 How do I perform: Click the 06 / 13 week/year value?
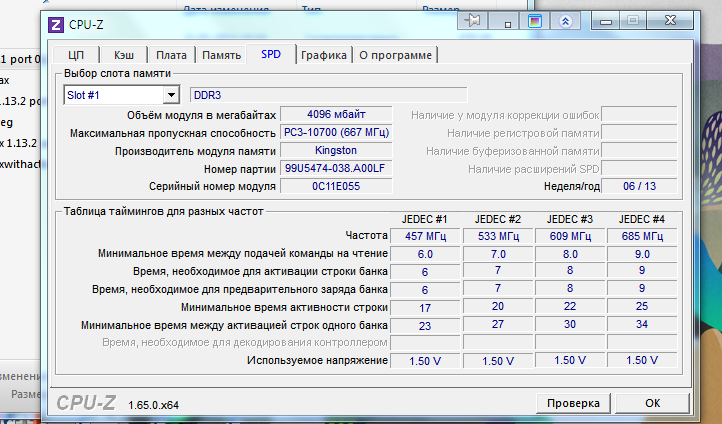click(x=640, y=186)
